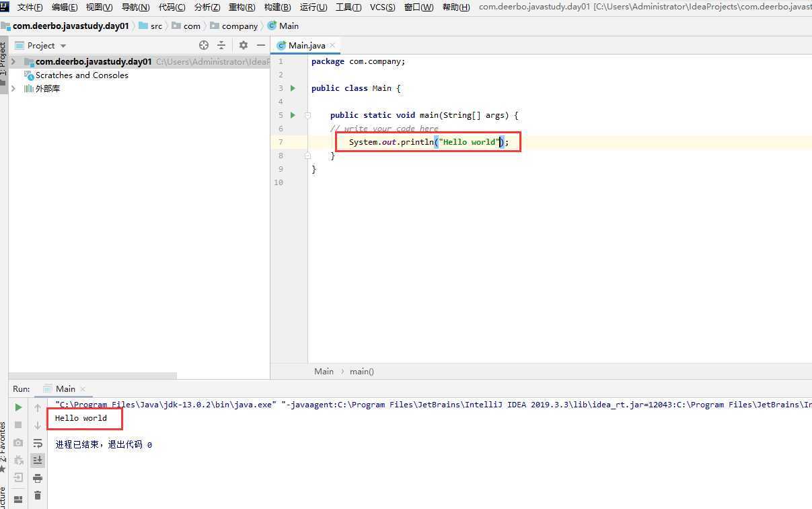The width and height of the screenshot is (812, 509).
Task: Click Main in the editor breadcrumb
Action: [324, 371]
